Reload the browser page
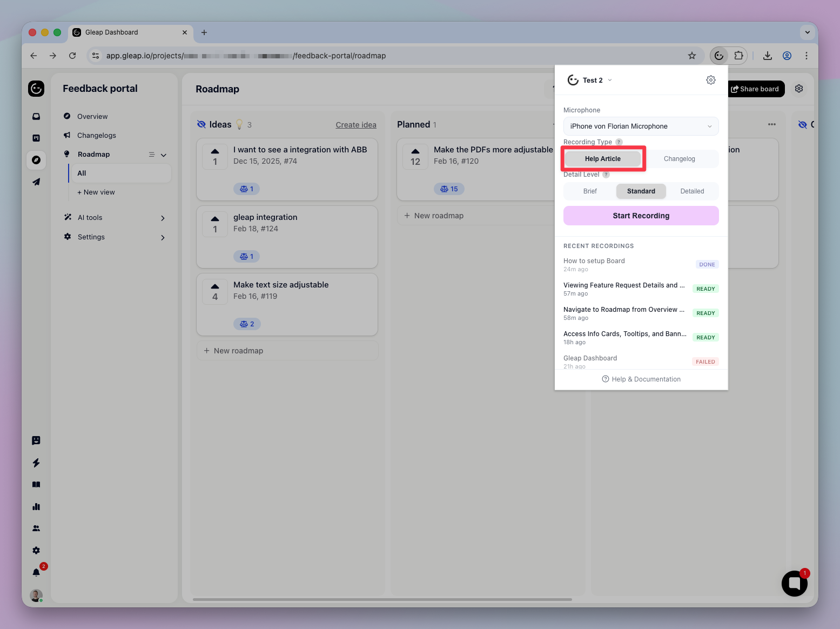 tap(72, 56)
